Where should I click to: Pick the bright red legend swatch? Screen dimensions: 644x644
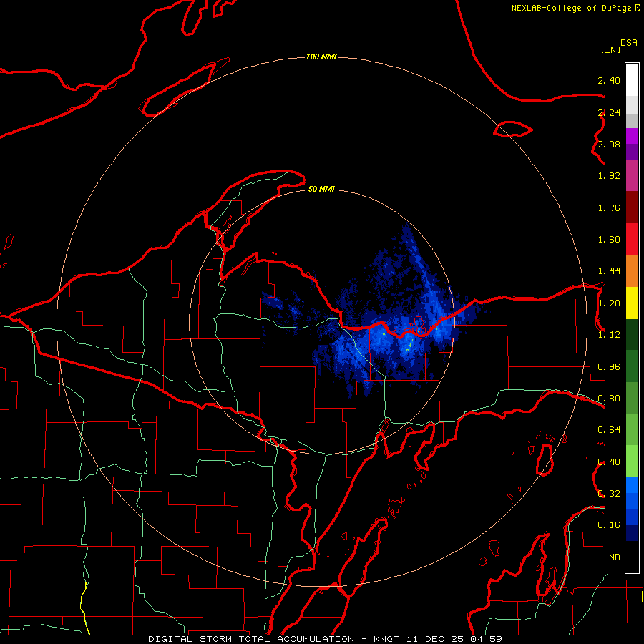pyautogui.click(x=632, y=239)
